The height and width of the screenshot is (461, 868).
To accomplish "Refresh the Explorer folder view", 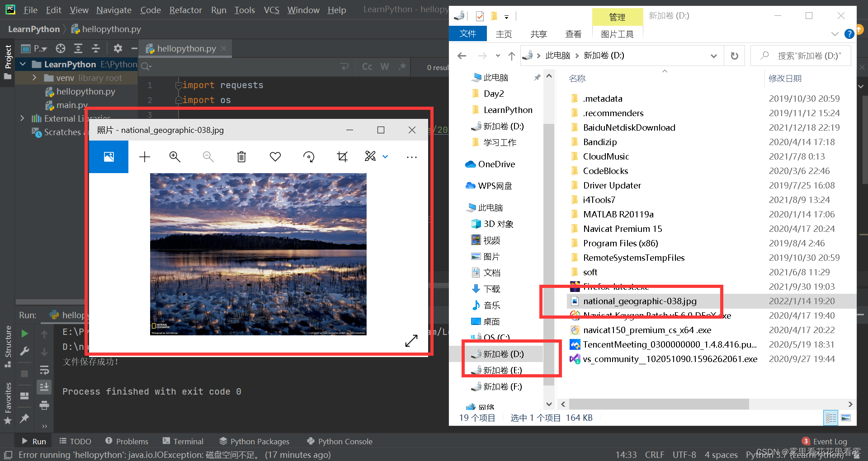I will click(735, 56).
